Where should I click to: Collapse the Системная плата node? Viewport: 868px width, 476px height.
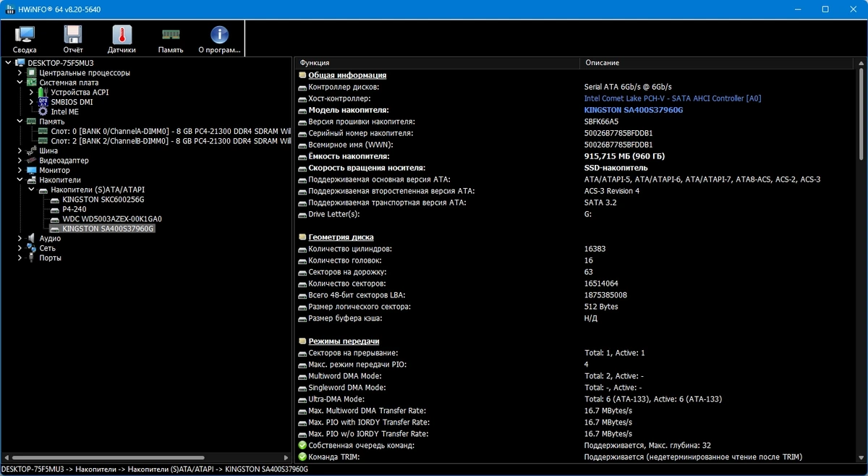pyautogui.click(x=20, y=82)
